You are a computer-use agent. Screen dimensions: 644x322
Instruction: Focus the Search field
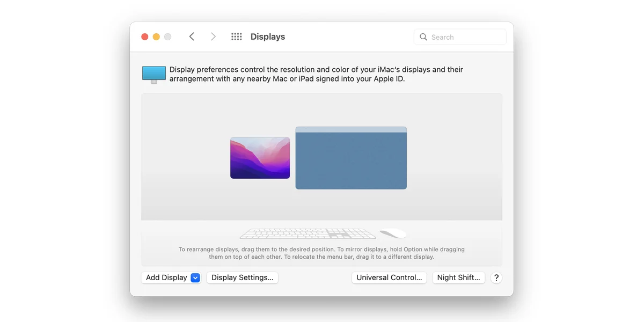point(460,37)
